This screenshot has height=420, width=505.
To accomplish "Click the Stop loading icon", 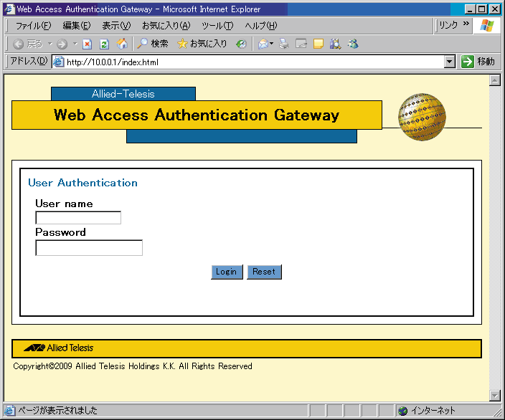I will [87, 44].
